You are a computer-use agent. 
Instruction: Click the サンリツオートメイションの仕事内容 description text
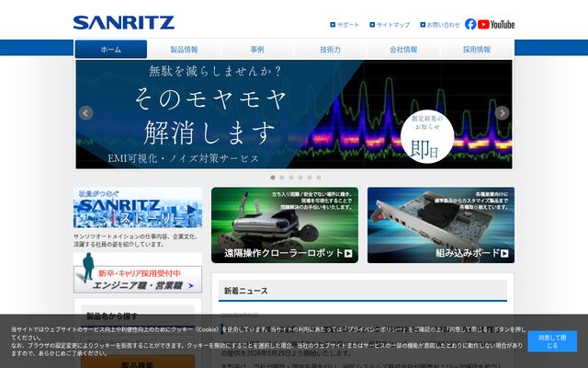pyautogui.click(x=135, y=240)
